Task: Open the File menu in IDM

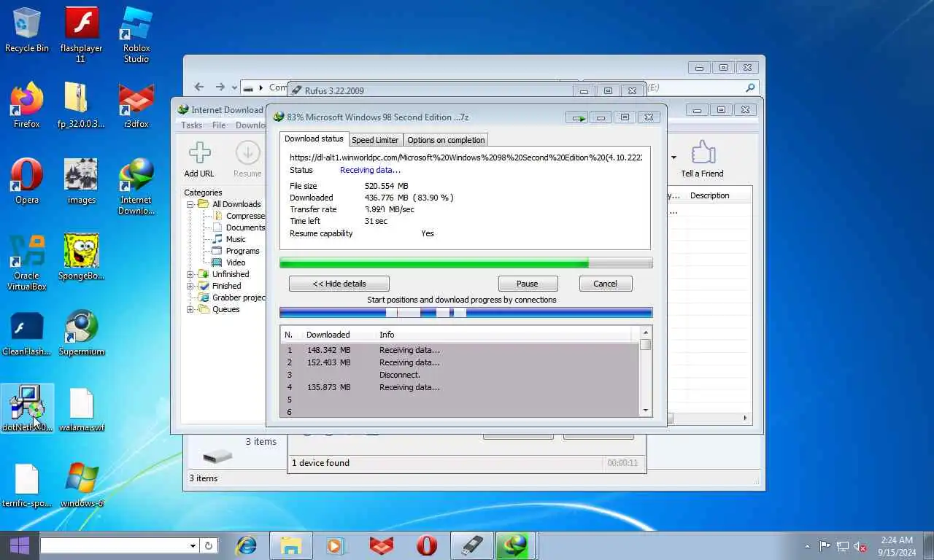Action: [219, 125]
